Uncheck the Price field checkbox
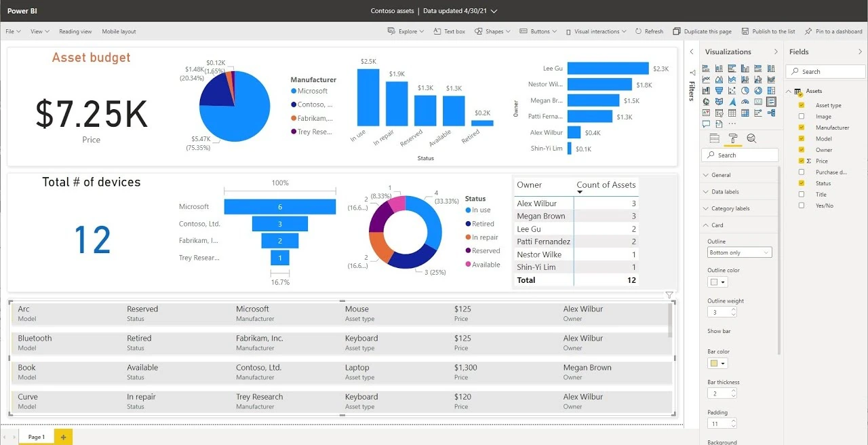 [802, 161]
